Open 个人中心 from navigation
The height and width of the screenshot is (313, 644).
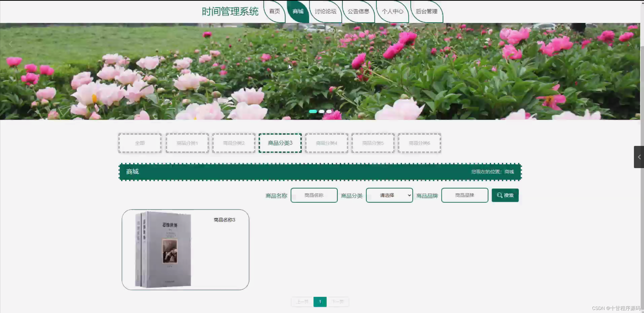tap(392, 11)
